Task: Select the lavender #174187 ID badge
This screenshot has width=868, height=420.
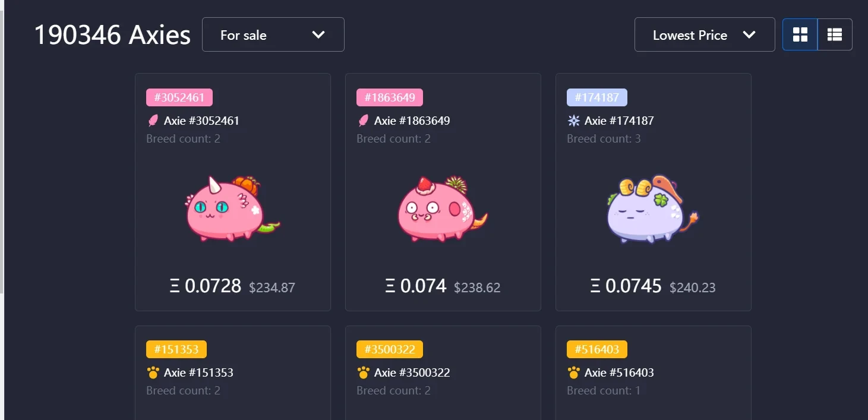Action: coord(597,97)
